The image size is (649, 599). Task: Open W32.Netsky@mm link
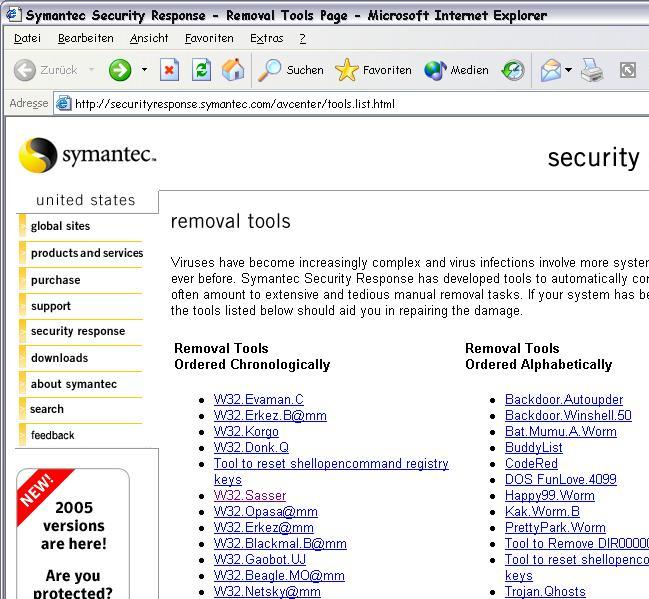267,592
